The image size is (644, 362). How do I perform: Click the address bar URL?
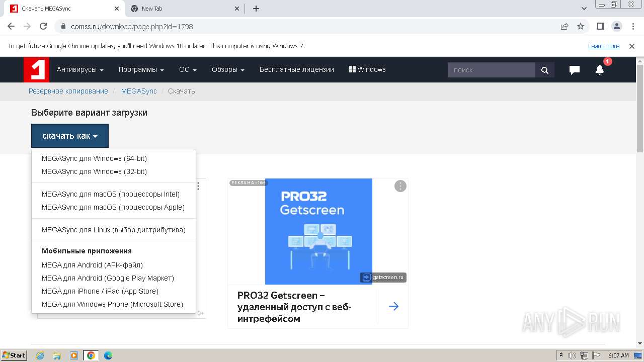132,26
